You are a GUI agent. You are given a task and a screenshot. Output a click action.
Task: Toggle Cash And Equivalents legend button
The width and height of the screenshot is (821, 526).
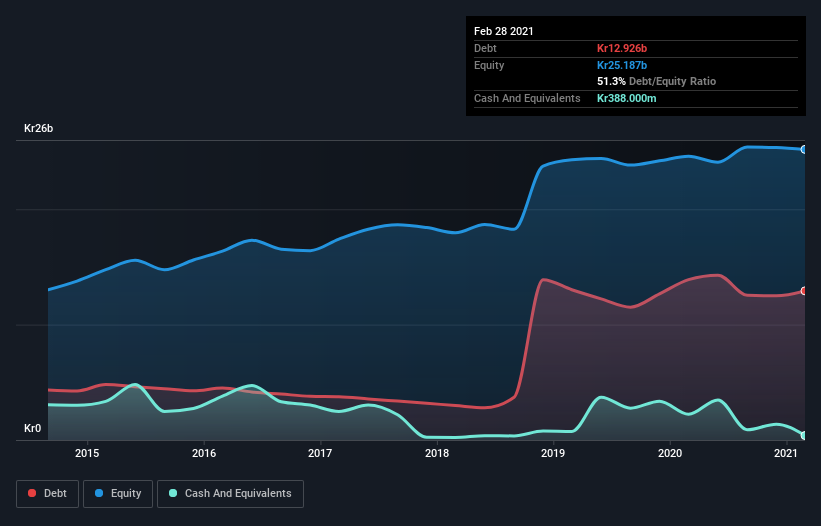coord(230,494)
